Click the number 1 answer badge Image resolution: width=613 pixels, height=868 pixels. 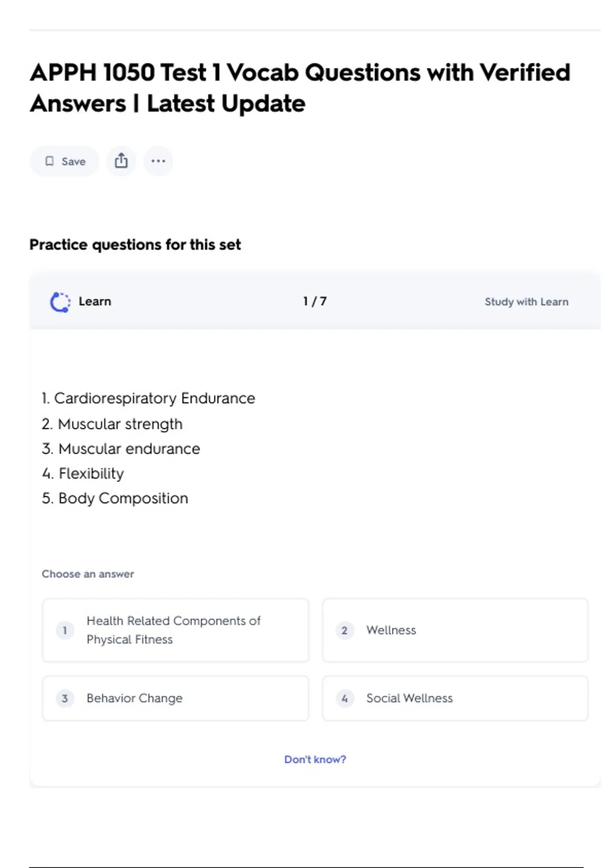[x=65, y=630]
